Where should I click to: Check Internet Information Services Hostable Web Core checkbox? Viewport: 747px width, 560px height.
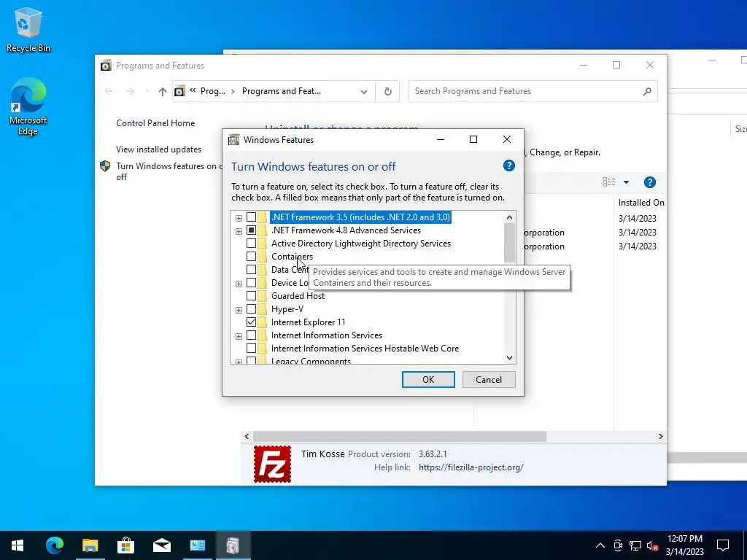(x=251, y=349)
